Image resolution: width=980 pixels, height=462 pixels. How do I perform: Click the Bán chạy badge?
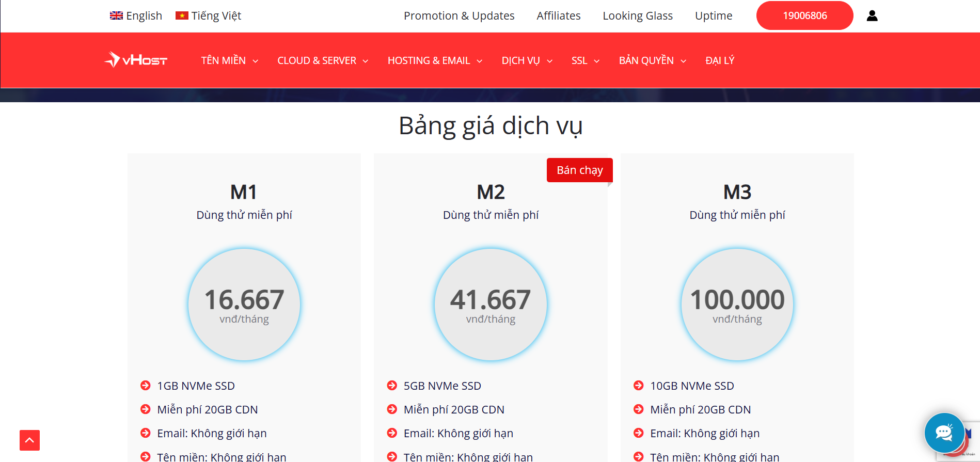tap(579, 170)
